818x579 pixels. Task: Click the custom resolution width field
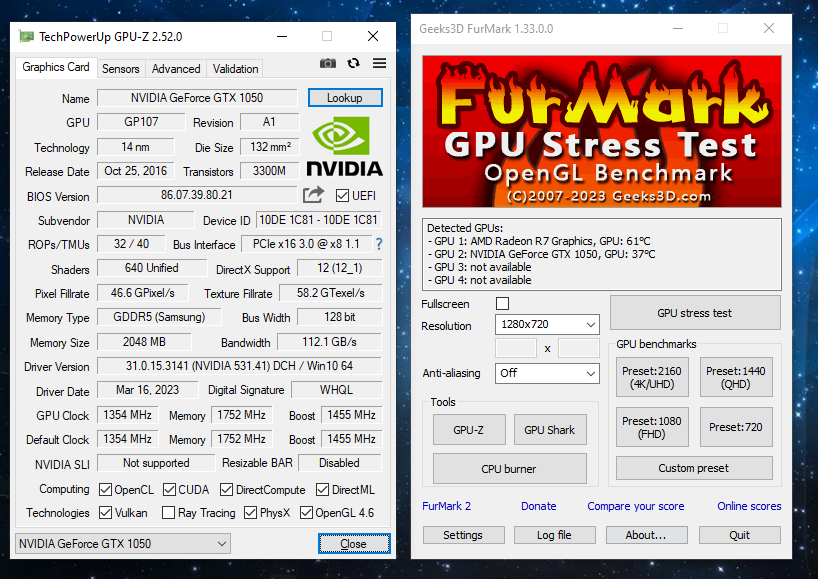517,348
